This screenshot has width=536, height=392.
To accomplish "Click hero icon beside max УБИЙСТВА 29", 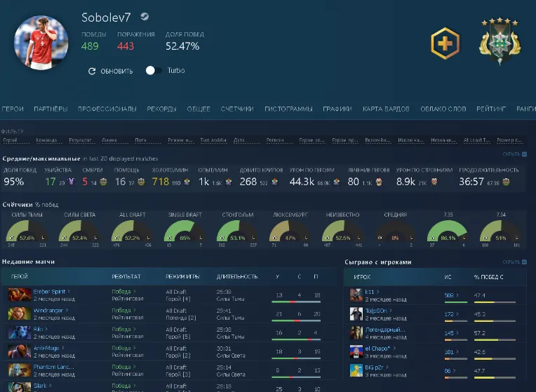I will pyautogui.click(x=71, y=182).
